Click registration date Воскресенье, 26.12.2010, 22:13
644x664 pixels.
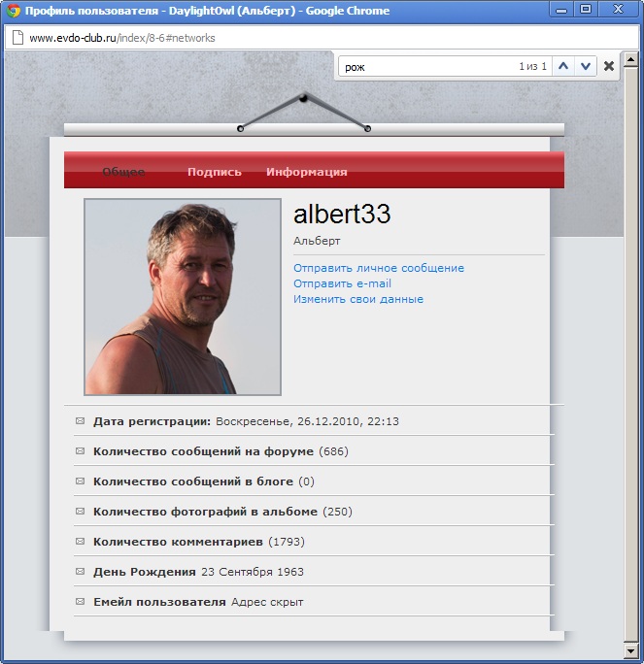pyautogui.click(x=307, y=421)
